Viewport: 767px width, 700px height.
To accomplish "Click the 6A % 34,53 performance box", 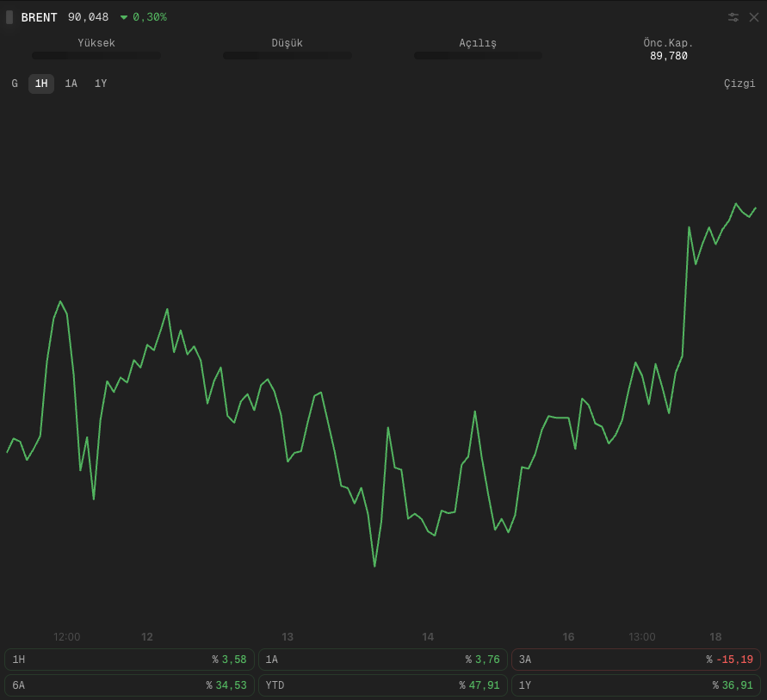I will click(130, 685).
